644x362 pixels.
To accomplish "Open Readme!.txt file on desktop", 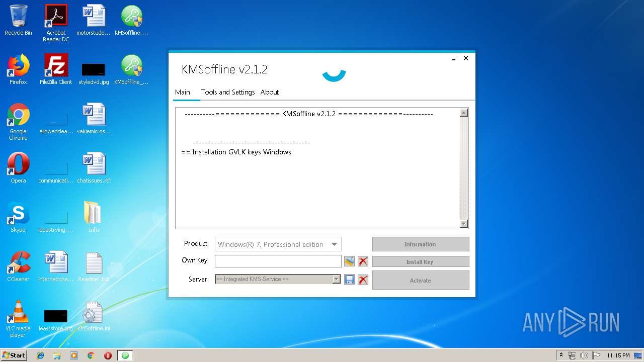I will 94,266.
